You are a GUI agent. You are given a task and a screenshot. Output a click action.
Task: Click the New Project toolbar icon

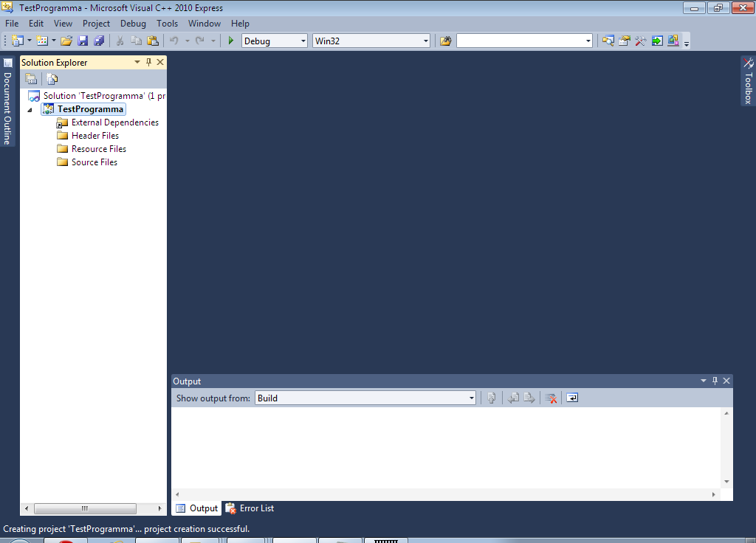point(18,41)
